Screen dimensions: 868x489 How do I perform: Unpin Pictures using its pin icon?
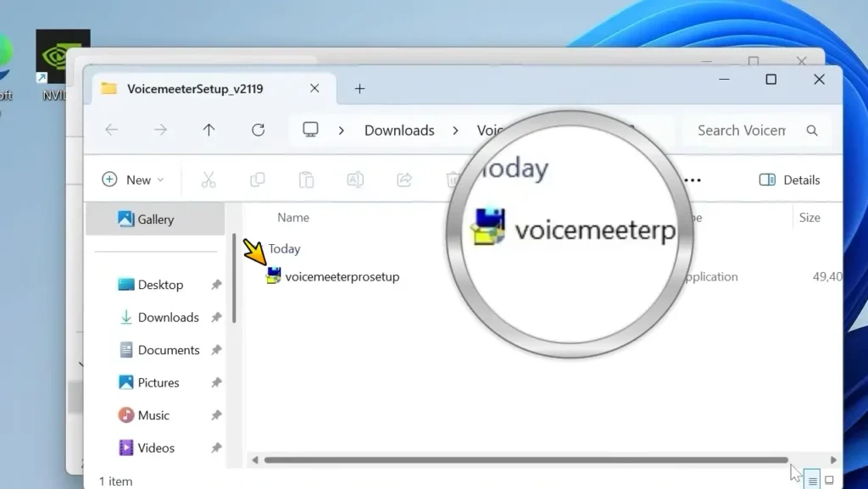(x=216, y=383)
